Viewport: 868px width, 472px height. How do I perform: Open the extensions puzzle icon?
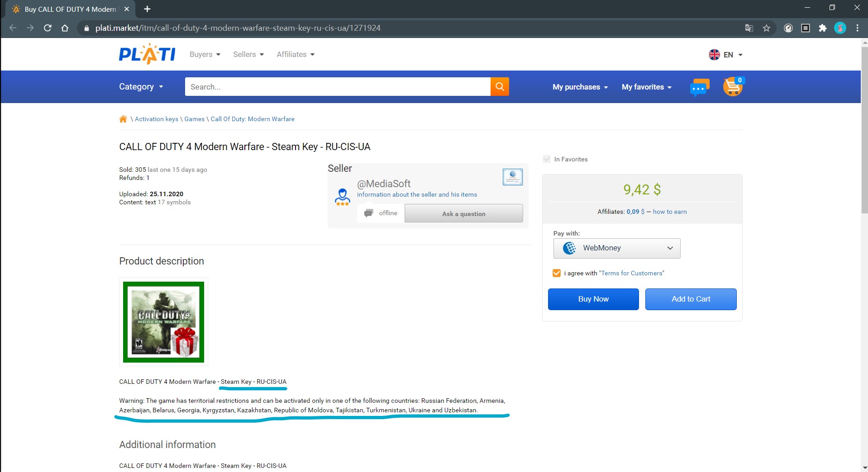click(x=823, y=28)
